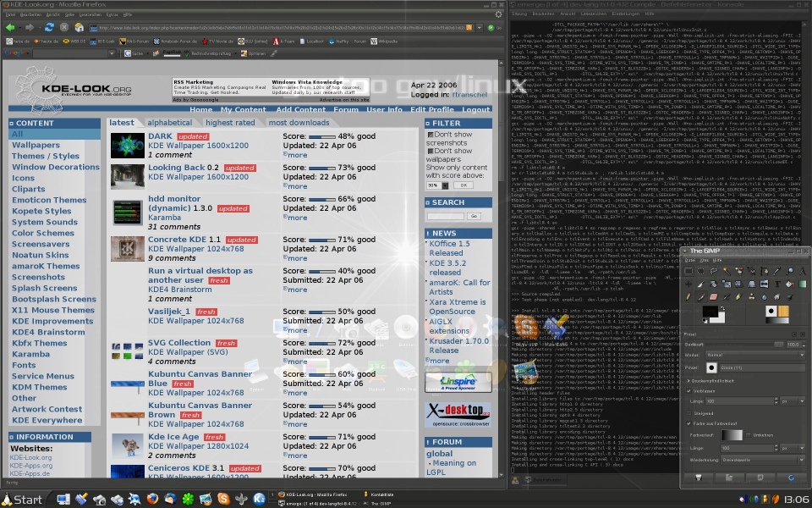The image size is (812, 508).
Task: Open the score threshold dropdown in Filter box
Action: (x=437, y=185)
